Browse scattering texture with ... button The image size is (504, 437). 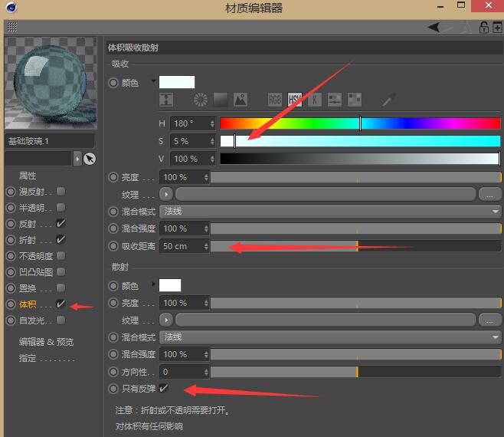(489, 320)
